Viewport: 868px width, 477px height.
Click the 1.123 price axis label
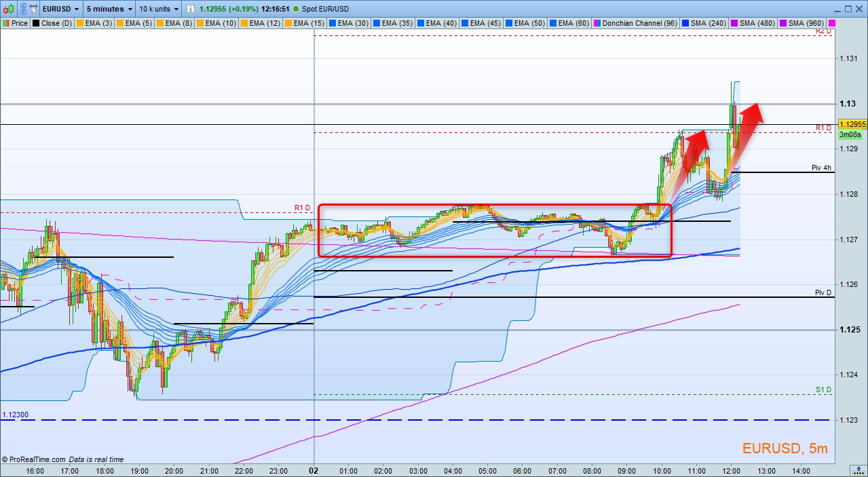[x=848, y=420]
